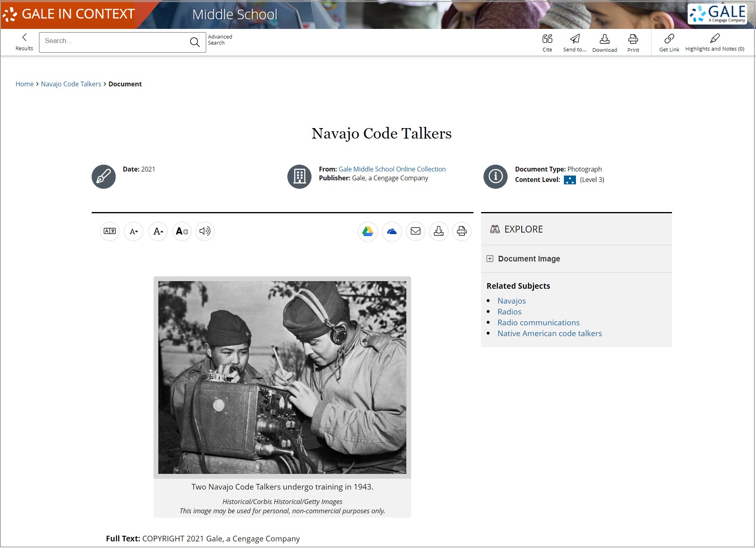The image size is (756, 549).
Task: Expand the Document Image section
Action: [x=490, y=259]
